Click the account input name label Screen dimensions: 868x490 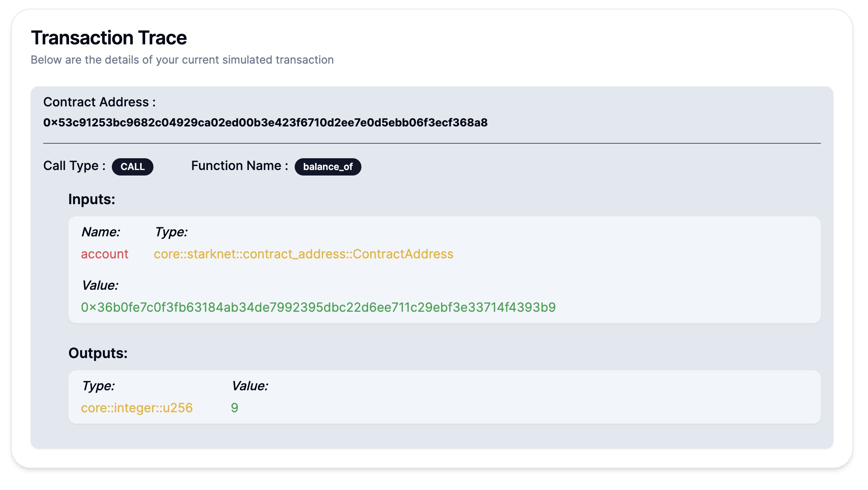click(x=104, y=254)
